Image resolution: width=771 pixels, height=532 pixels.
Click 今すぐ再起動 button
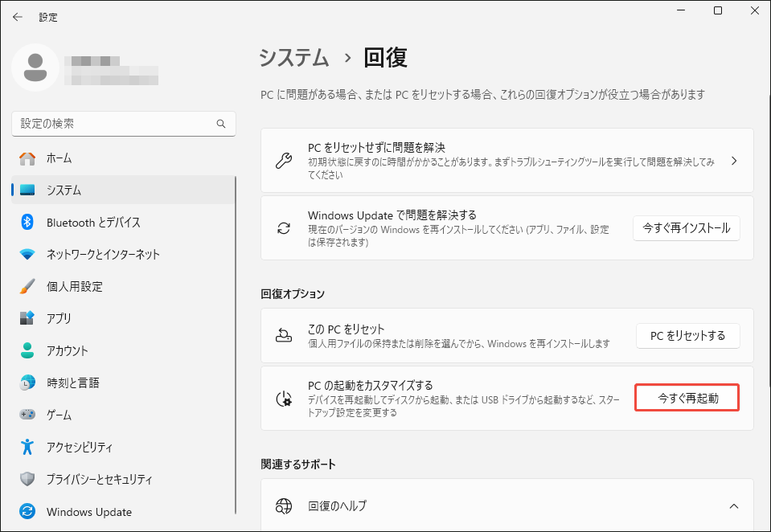click(x=688, y=399)
